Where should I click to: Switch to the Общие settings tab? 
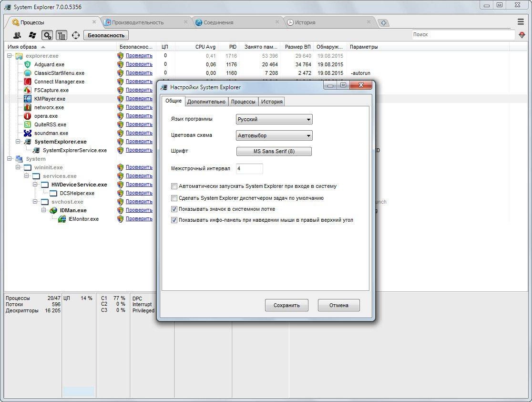(174, 101)
